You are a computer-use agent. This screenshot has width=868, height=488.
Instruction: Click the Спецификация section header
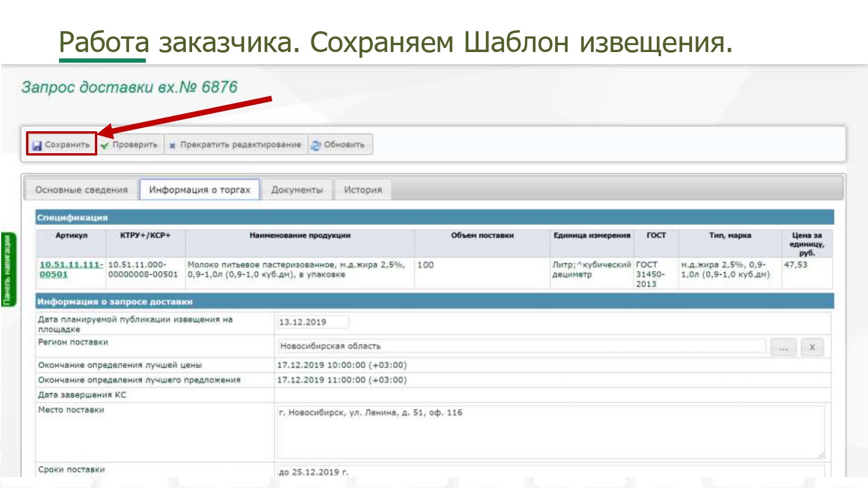coord(434,217)
